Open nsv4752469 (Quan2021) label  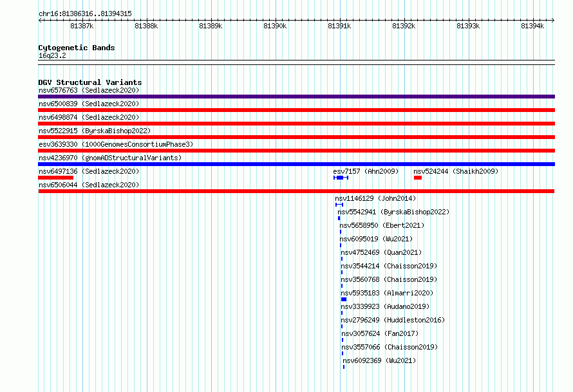pyautogui.click(x=381, y=252)
